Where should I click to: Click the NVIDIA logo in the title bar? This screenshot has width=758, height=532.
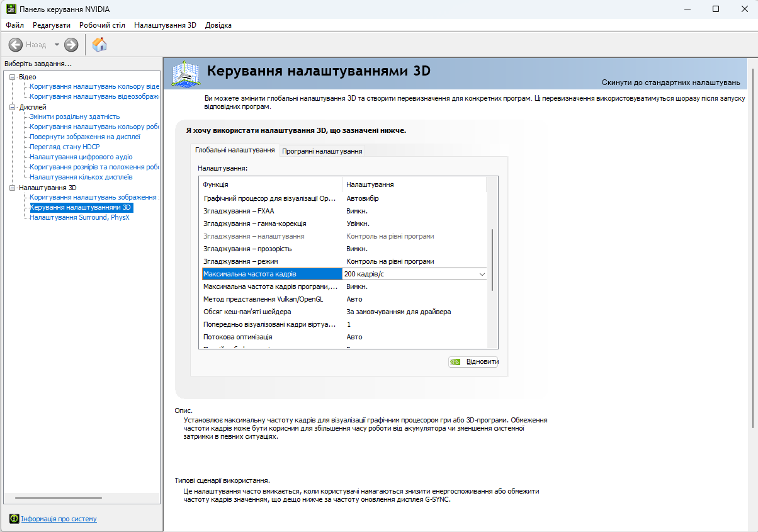(11, 9)
